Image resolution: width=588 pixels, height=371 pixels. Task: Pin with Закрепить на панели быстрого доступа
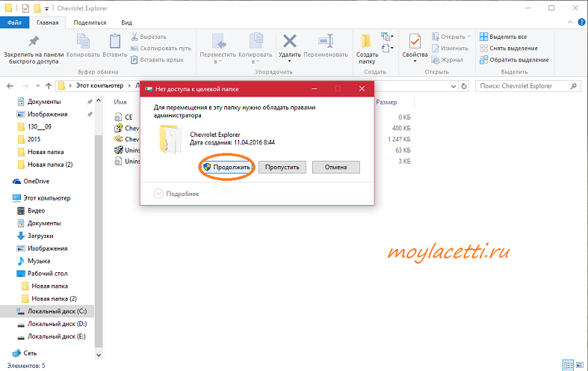click(x=33, y=46)
